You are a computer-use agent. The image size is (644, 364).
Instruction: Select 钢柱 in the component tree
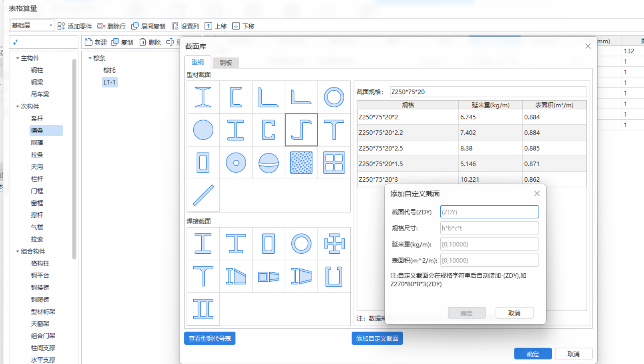37,70
